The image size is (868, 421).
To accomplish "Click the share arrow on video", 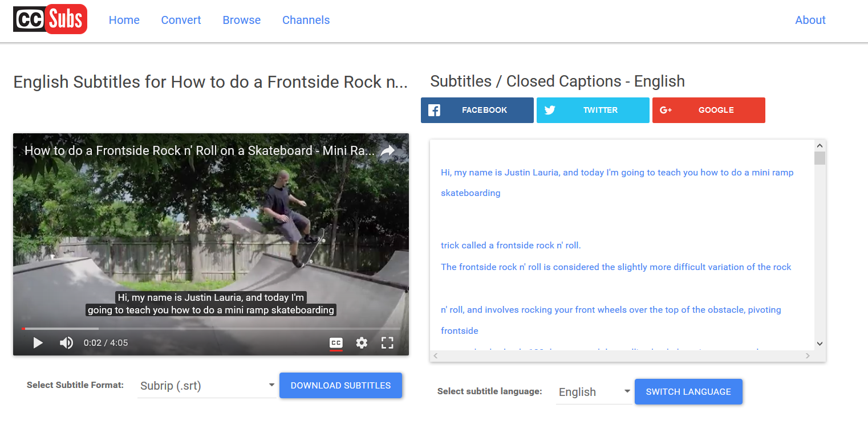I will click(x=388, y=151).
